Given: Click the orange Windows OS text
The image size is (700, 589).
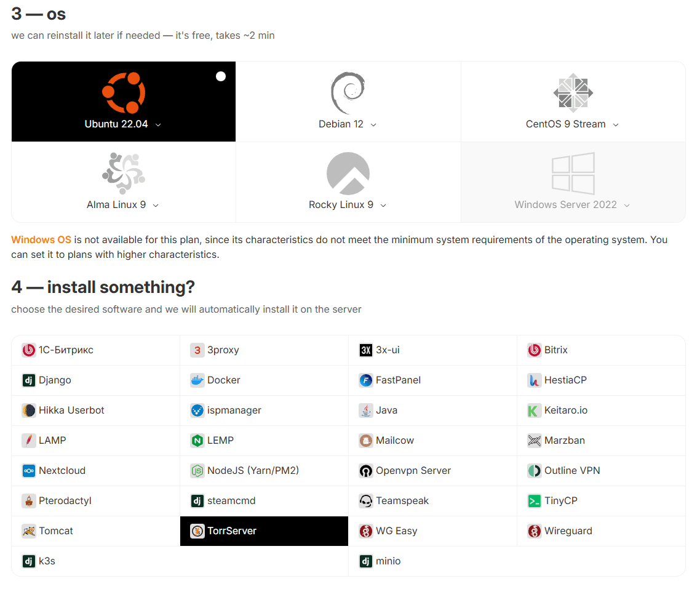Looking at the screenshot, I should (41, 239).
